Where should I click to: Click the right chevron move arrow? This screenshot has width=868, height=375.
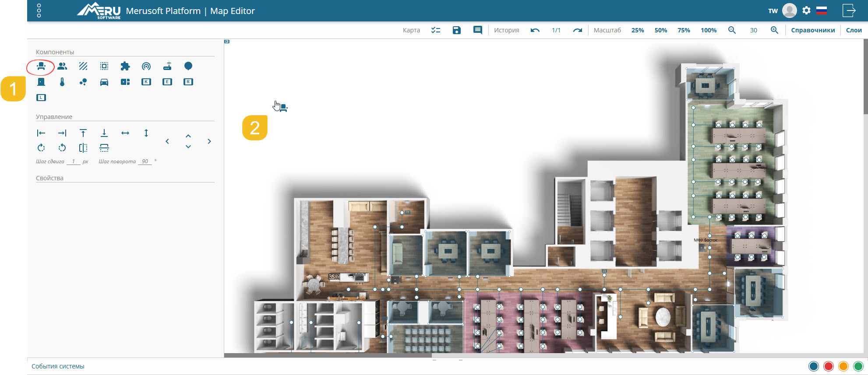(209, 141)
